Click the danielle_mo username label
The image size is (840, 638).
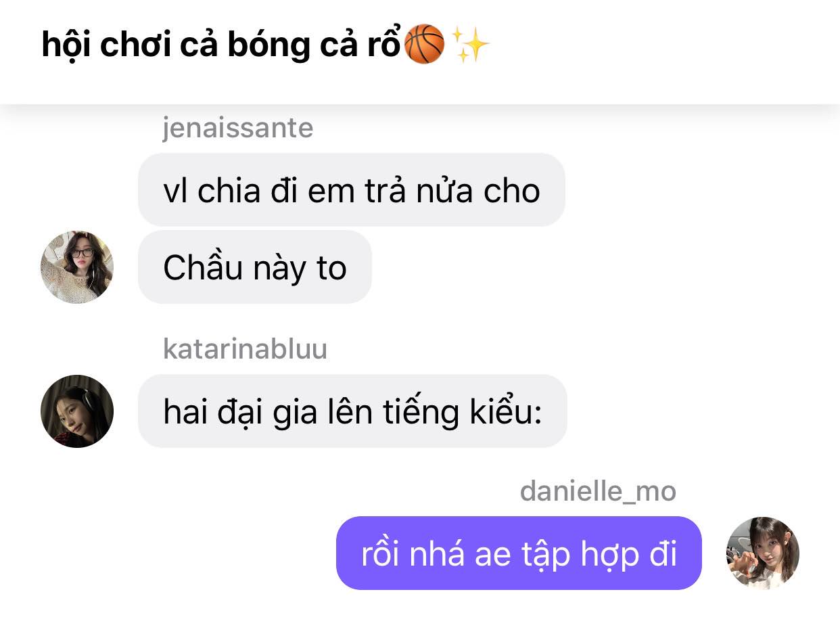tap(598, 491)
